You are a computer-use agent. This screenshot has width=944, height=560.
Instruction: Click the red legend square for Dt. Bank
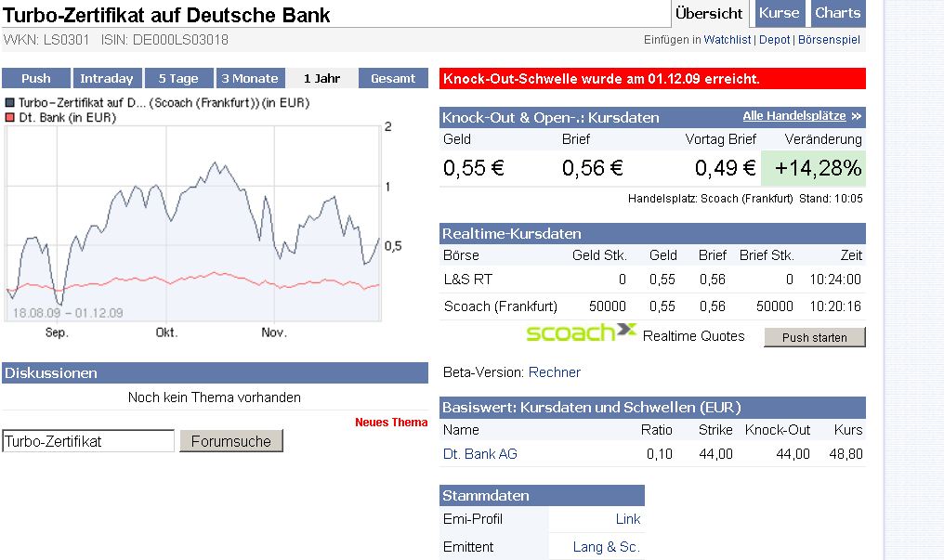click(8, 118)
